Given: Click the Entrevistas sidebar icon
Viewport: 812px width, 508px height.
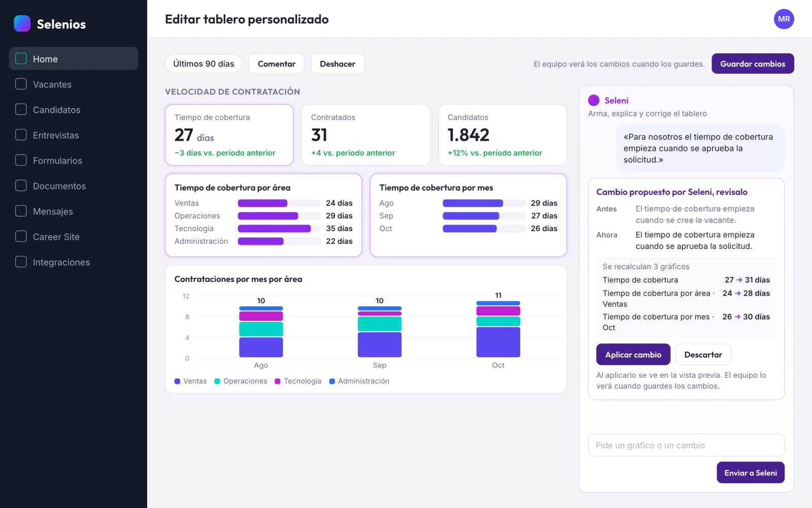Looking at the screenshot, I should 21,135.
